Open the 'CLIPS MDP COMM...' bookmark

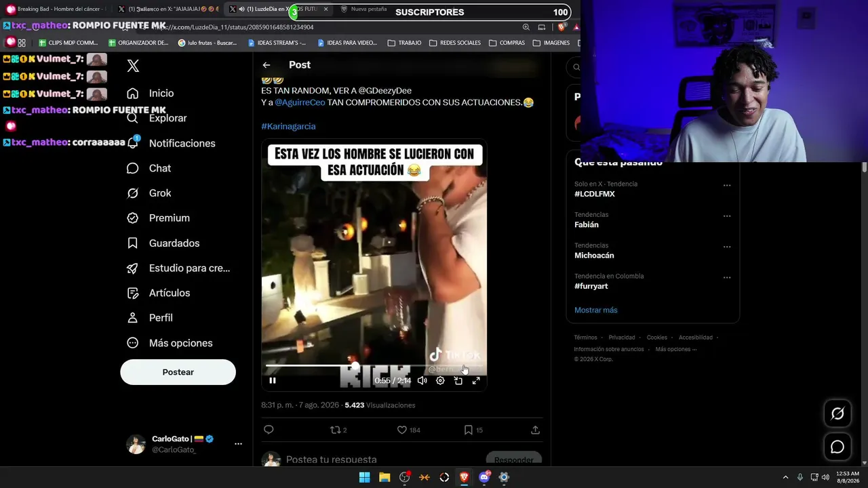point(70,43)
